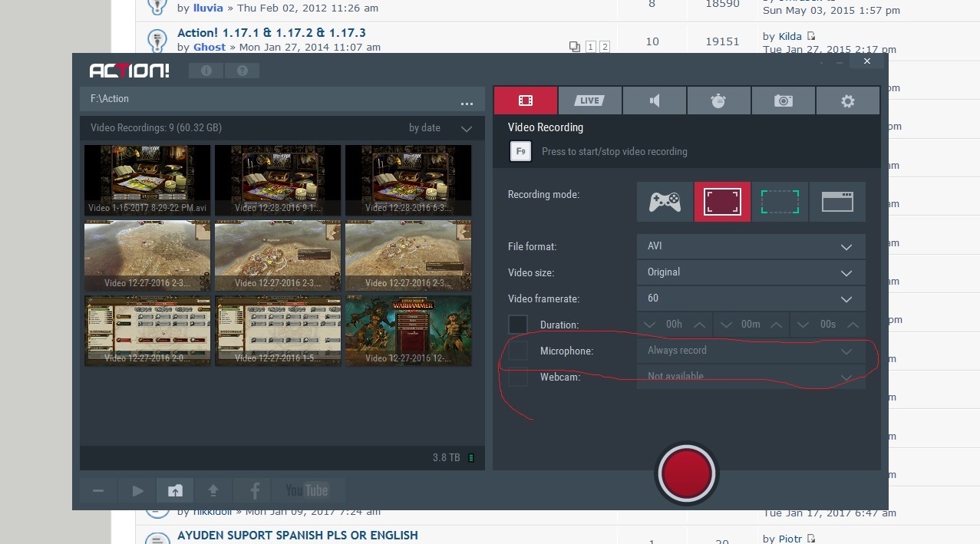The height and width of the screenshot is (544, 980).
Task: Select Warhammer Video 12-27-2016 12 thumbnail
Action: coord(408,331)
